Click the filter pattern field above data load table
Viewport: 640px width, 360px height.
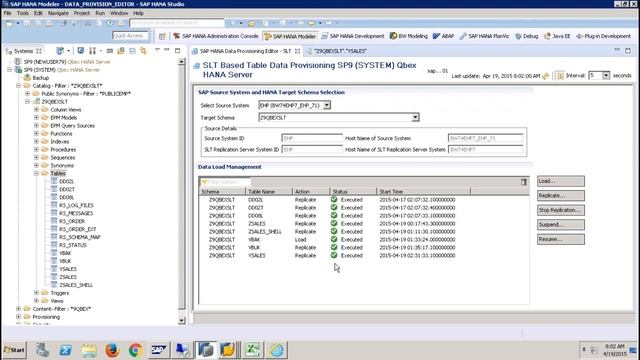(x=226, y=182)
